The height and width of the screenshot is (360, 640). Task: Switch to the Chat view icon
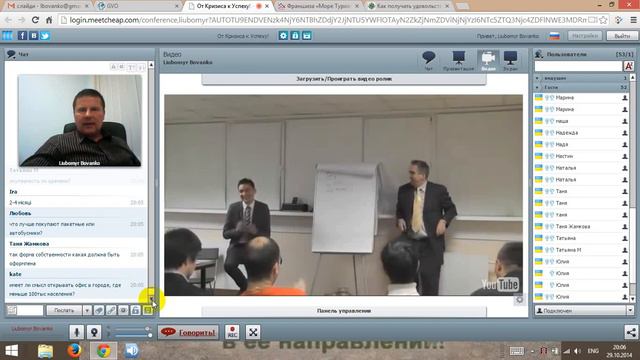tap(429, 61)
